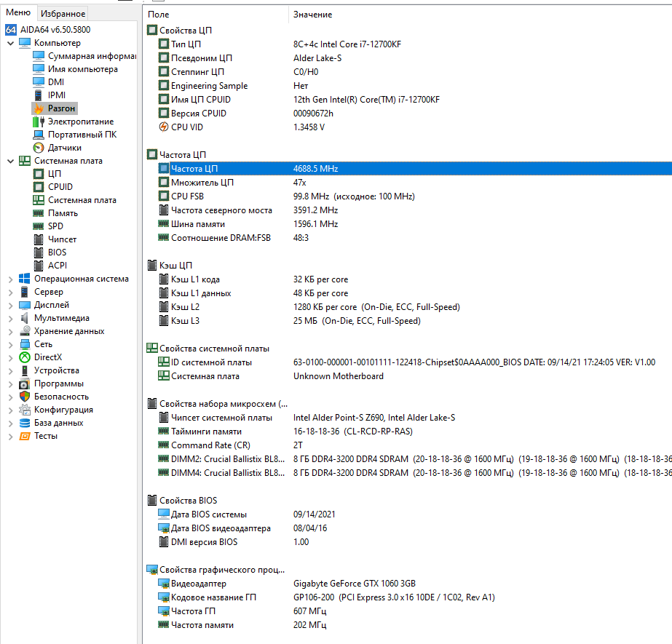
Task: Click the Компьютер monitor icon
Action: 25,43
